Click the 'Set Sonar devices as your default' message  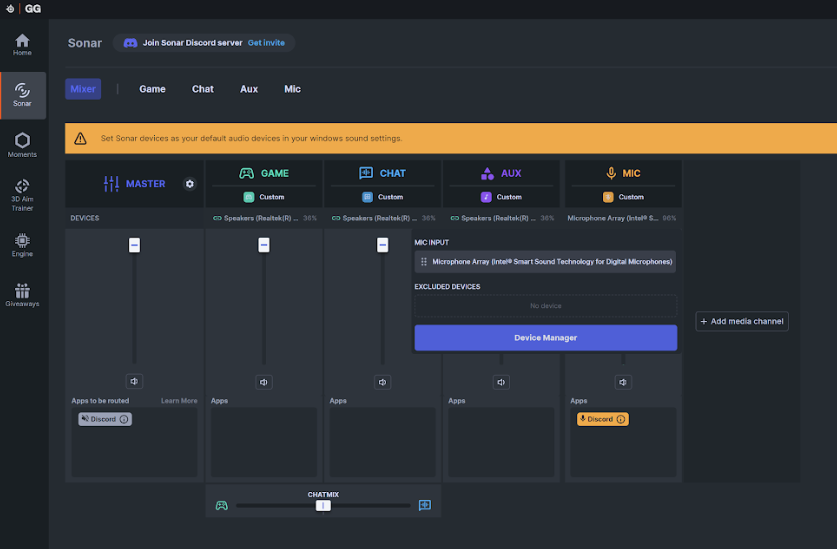[x=251, y=138]
